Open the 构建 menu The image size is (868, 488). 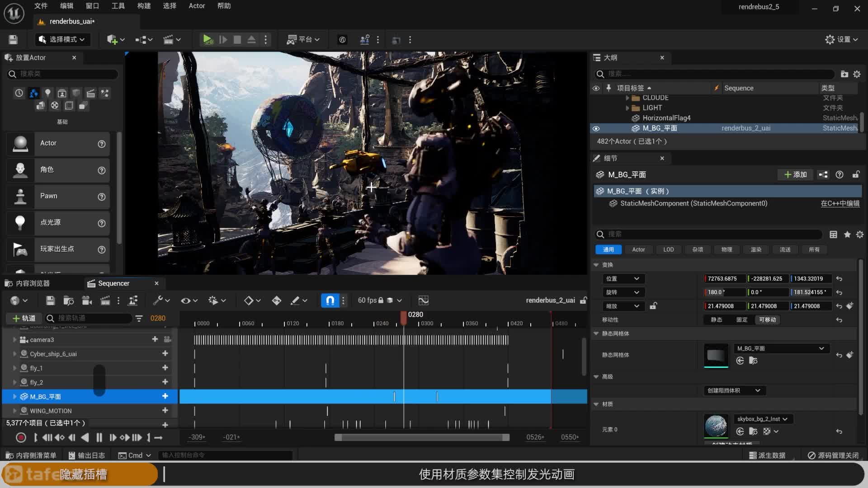pyautogui.click(x=144, y=6)
